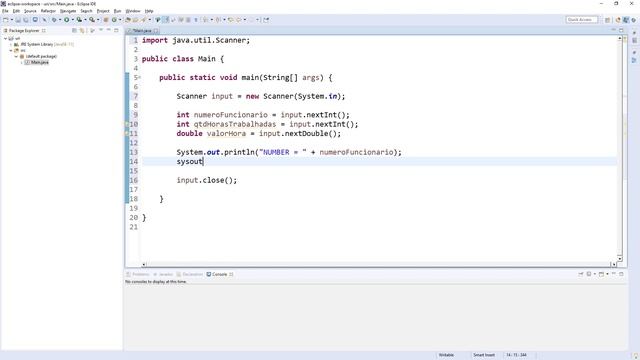This screenshot has width=640, height=360.
Task: Click the Coverage run toolbar icon
Action: (79, 20)
